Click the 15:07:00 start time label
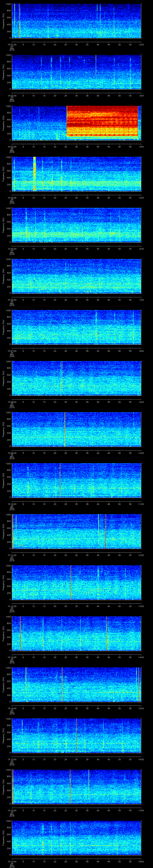This screenshot has height=868, width=153. coord(12,351)
